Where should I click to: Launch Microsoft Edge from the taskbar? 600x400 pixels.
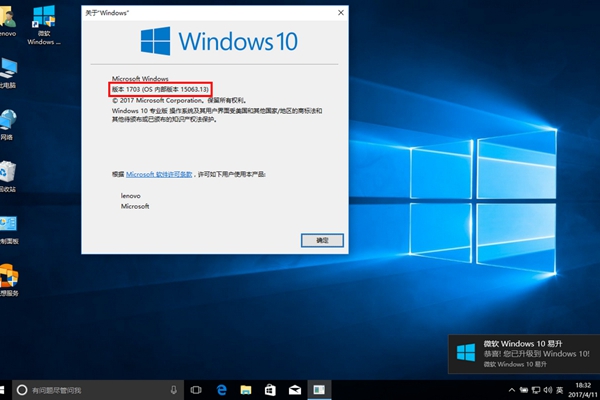221,390
